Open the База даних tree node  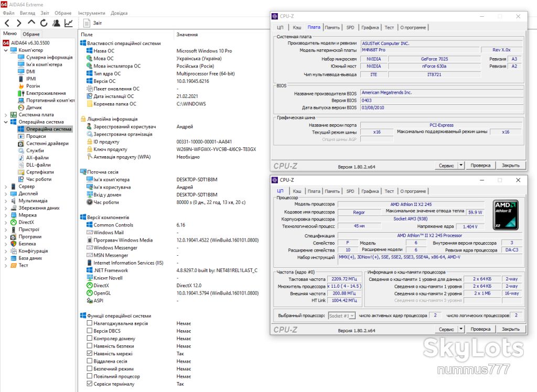coord(30,258)
